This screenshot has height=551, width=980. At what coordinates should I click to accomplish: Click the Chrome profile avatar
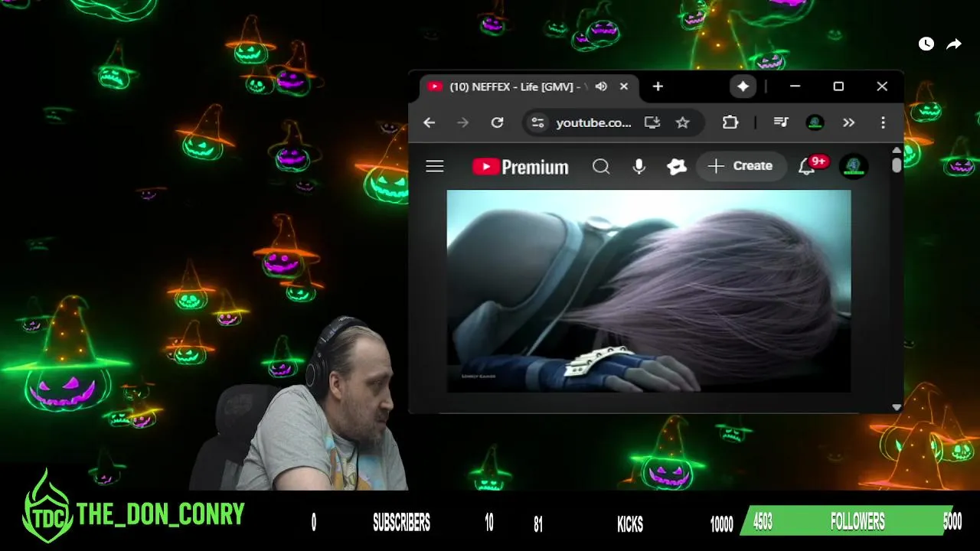(x=815, y=122)
